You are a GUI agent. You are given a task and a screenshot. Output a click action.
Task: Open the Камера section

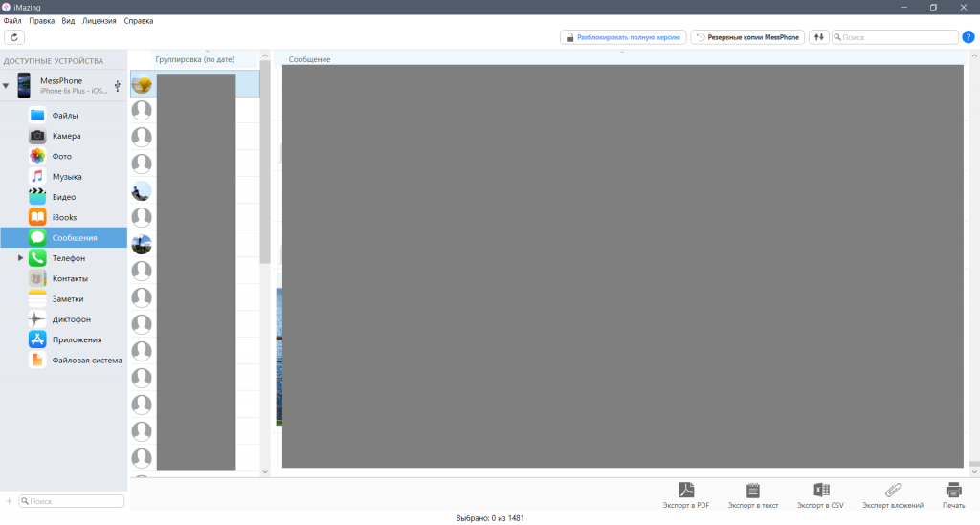tap(64, 136)
